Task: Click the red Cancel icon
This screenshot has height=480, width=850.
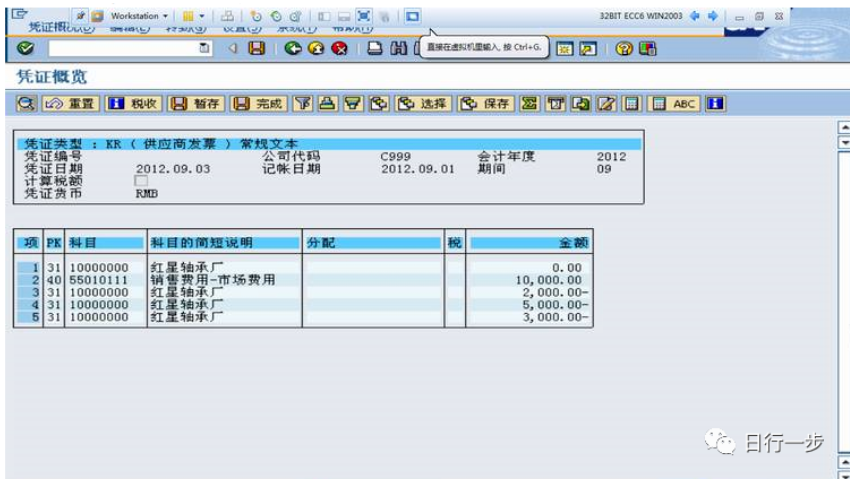Action: pyautogui.click(x=339, y=48)
